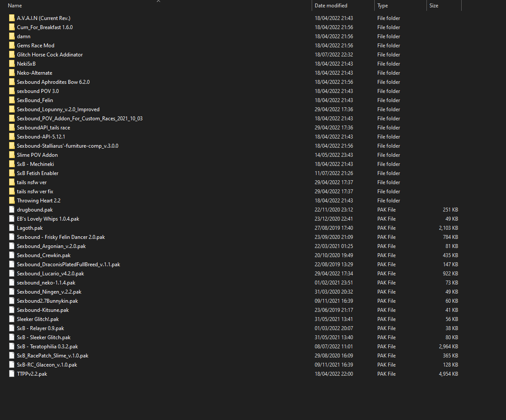Click file icon of sexbound_neko-1.1.4.pak
This screenshot has width=506, height=420.
[12, 283]
